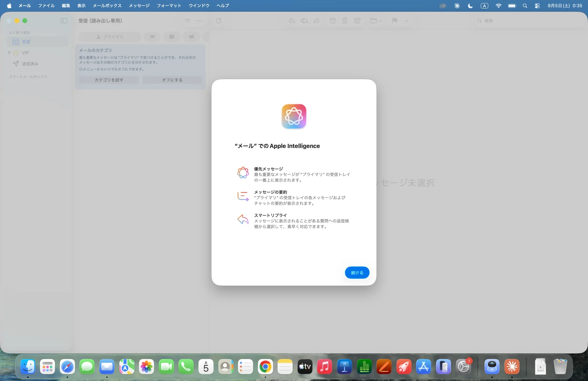The width and height of the screenshot is (588, 381).
Task: Open the 表示 menu
Action: [81, 6]
